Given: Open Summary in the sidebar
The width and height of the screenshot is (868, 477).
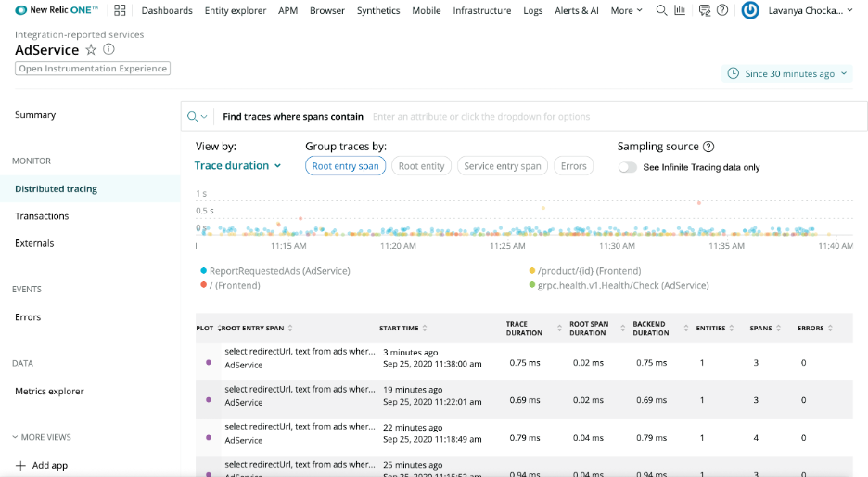Looking at the screenshot, I should 35,115.
